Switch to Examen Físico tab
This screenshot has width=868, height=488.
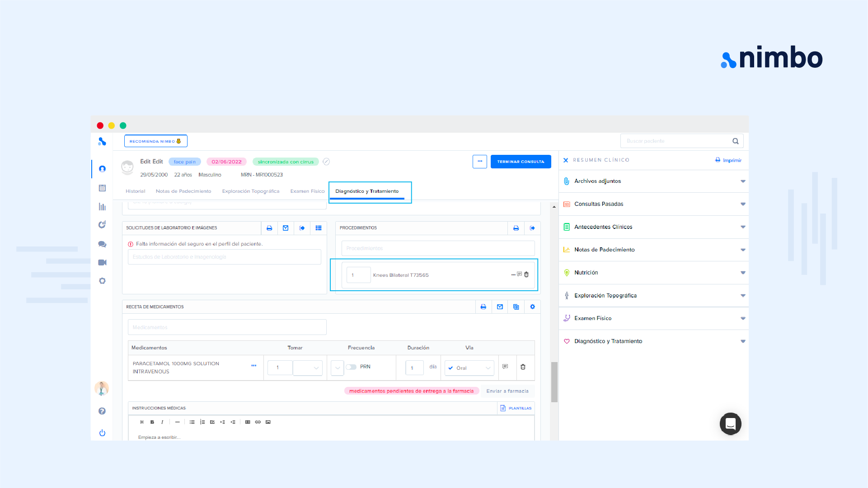pyautogui.click(x=307, y=191)
